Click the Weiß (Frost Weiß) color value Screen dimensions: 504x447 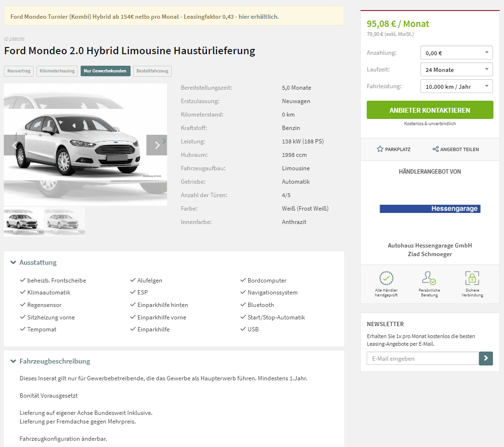point(305,209)
